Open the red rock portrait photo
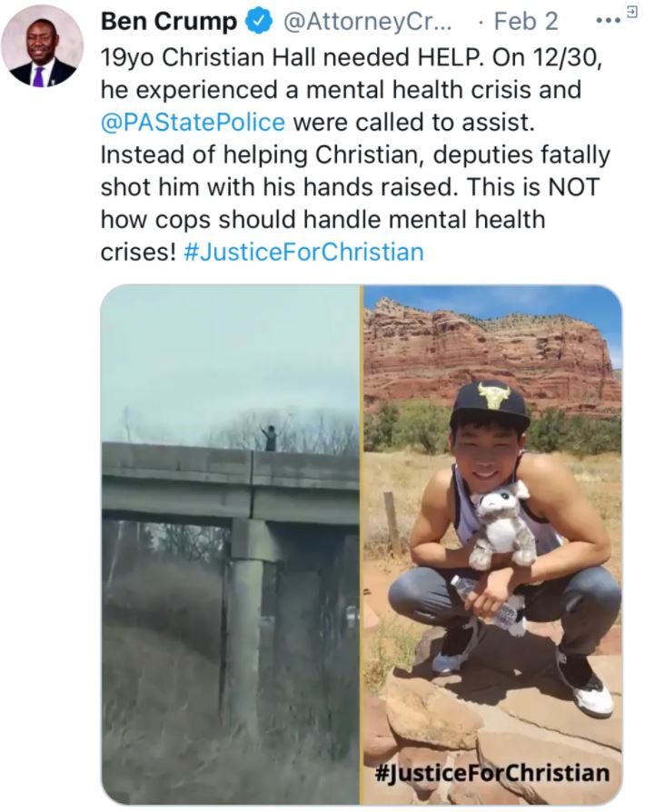 click(492, 544)
